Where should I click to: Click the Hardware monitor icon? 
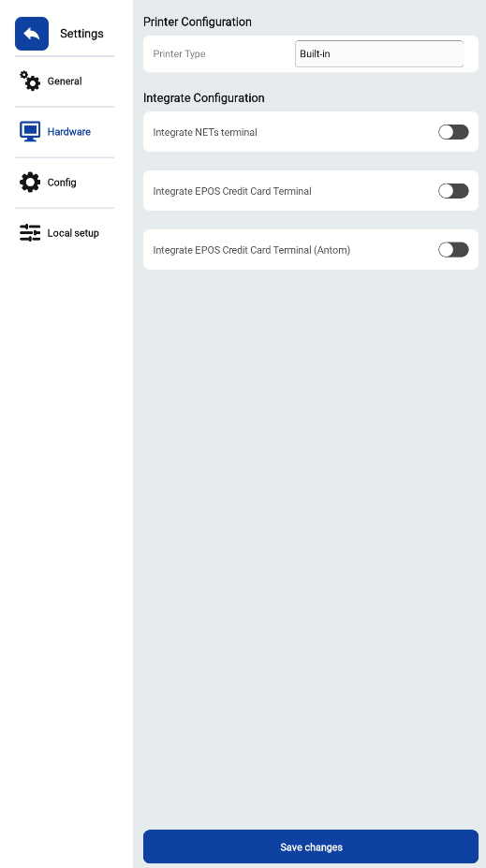30,132
